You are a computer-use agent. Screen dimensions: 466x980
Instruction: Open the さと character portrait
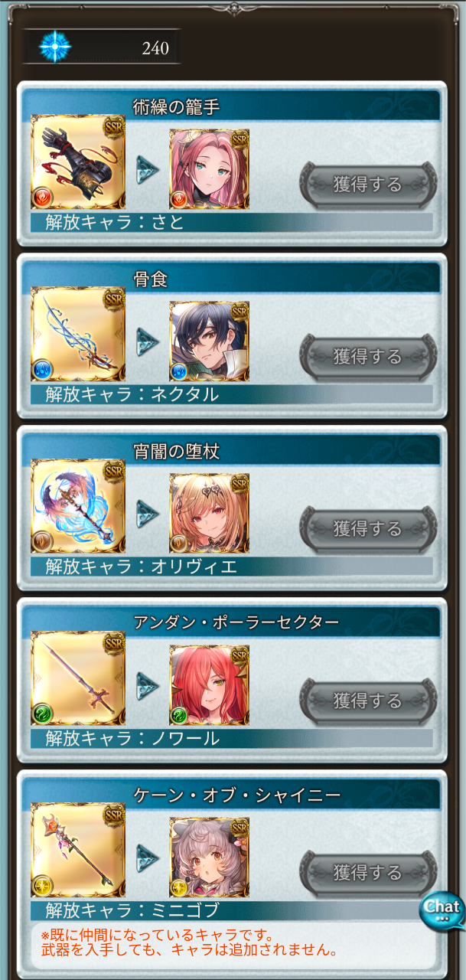(209, 168)
